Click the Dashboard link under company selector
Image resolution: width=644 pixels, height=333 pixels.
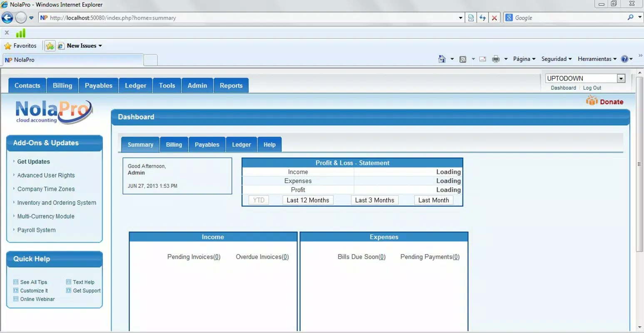point(563,88)
